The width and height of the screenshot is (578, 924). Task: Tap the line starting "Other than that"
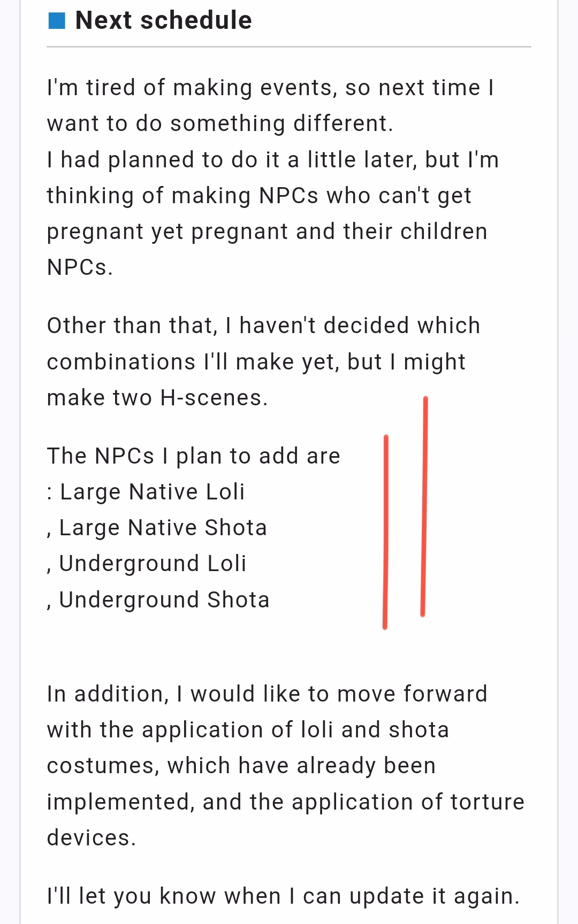(263, 326)
